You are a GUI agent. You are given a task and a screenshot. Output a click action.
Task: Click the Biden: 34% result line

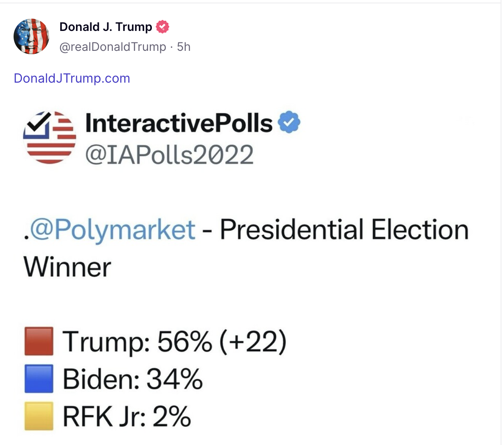pos(132,378)
